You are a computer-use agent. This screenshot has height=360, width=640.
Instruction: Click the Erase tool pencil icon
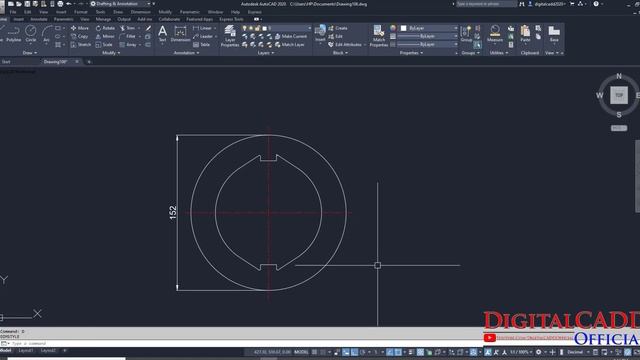(148, 28)
